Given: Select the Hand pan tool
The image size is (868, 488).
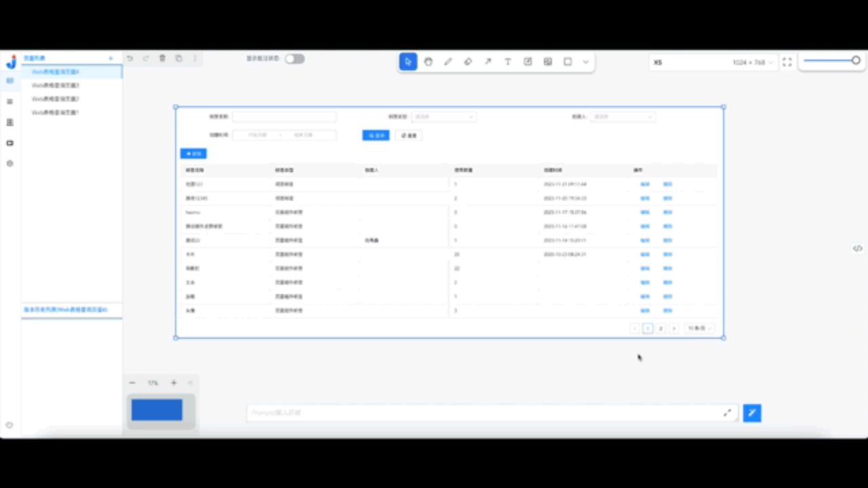Looking at the screenshot, I should click(428, 62).
